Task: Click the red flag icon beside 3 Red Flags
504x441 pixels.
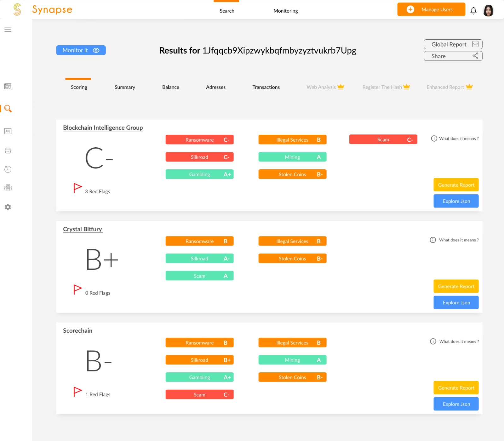Action: [77, 188]
